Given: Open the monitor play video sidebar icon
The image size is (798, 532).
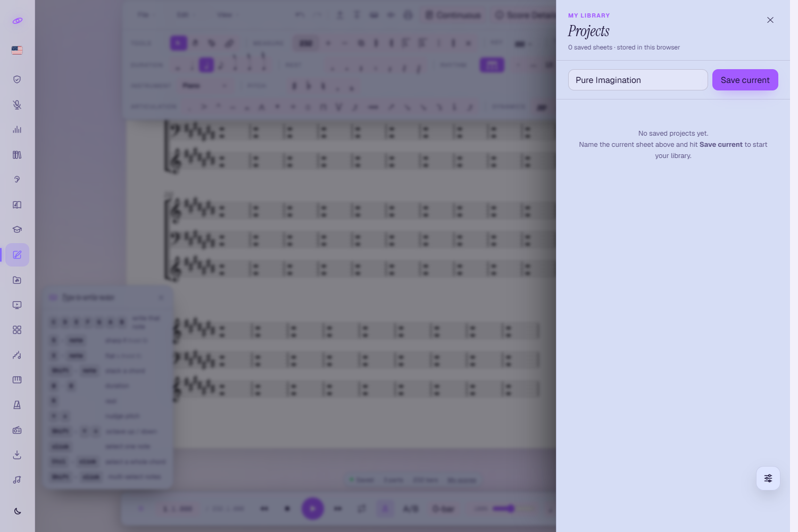Looking at the screenshot, I should click(17, 305).
